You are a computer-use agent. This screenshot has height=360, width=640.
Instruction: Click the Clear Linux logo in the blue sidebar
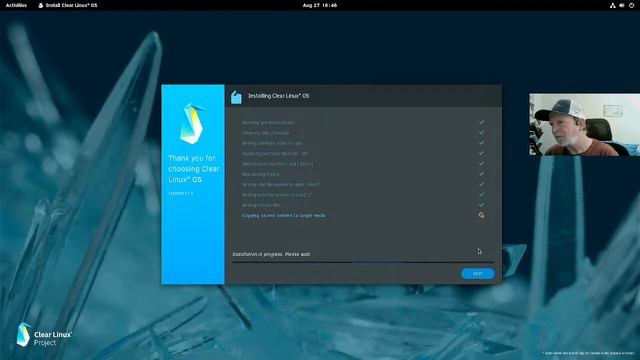[x=191, y=123]
